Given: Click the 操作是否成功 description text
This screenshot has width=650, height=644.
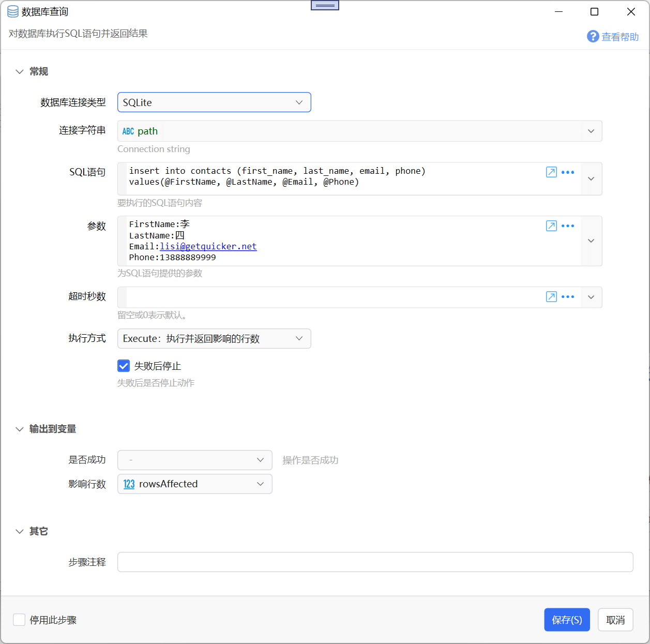Looking at the screenshot, I should 310,460.
